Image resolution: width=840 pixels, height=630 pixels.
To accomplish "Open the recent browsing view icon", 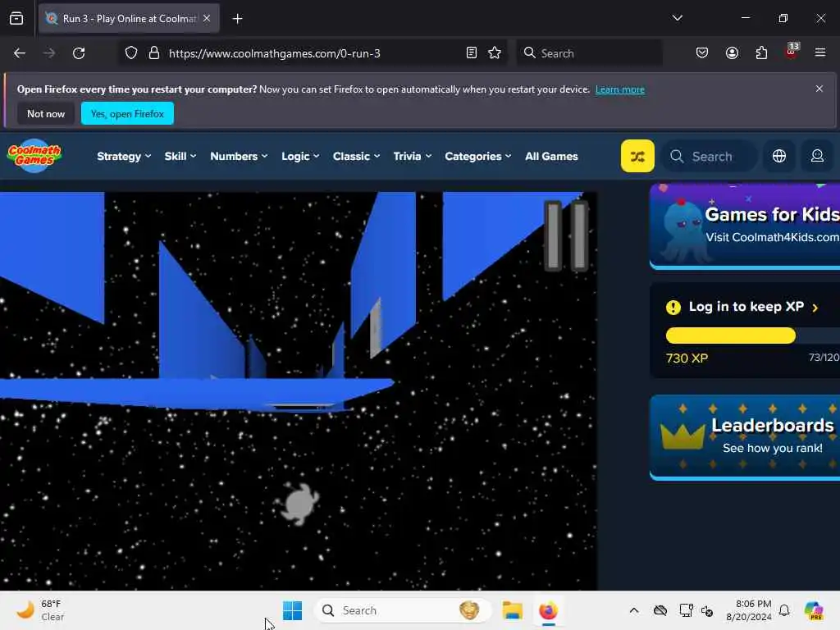I will [16, 19].
